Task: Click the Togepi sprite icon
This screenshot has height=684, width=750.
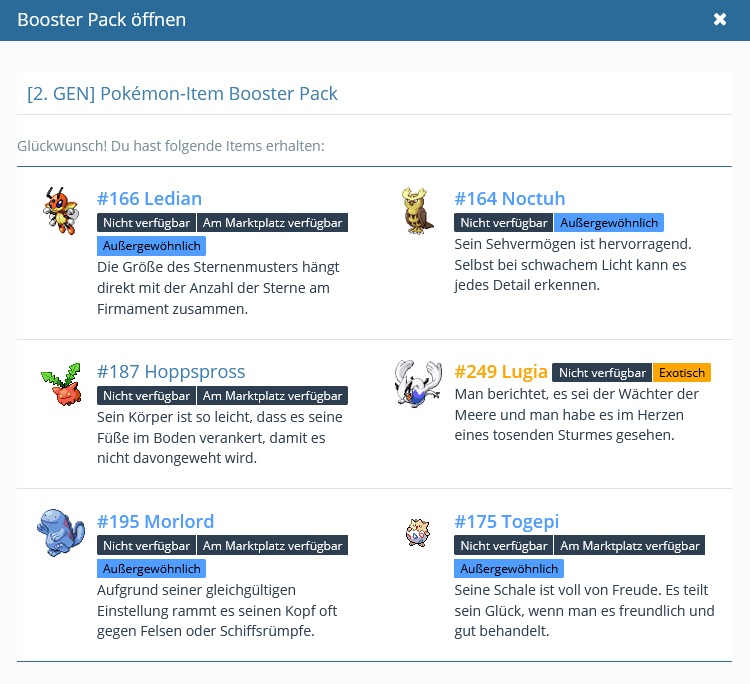Action: [416, 532]
